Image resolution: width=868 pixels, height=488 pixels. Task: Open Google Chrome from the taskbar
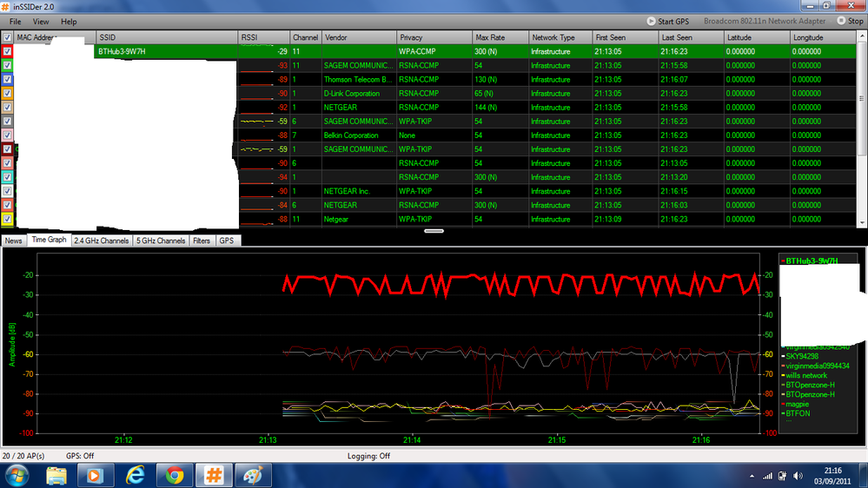[175, 475]
